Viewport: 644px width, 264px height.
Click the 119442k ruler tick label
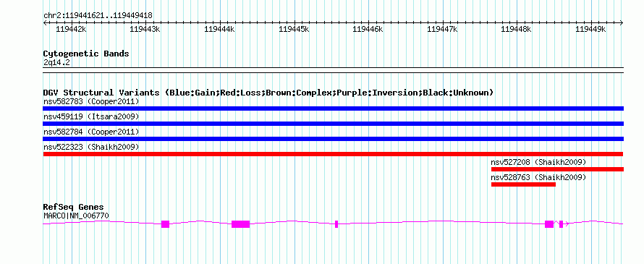point(72,29)
